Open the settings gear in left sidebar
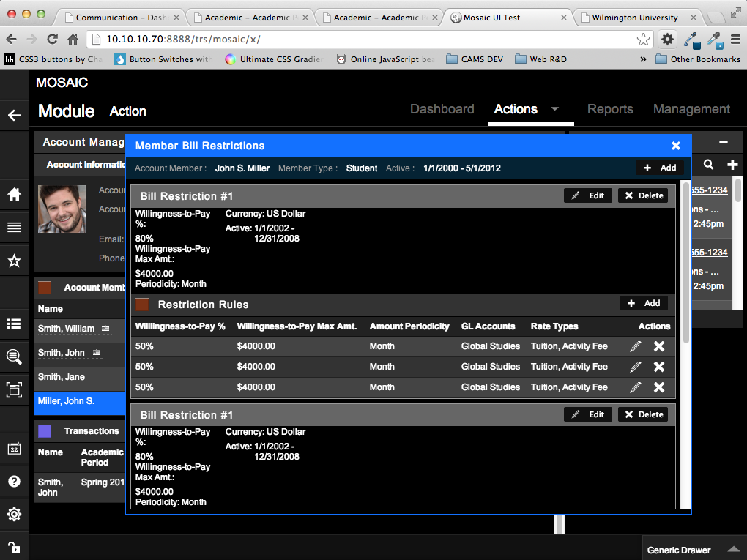Screen dimensions: 747x560 (14, 514)
